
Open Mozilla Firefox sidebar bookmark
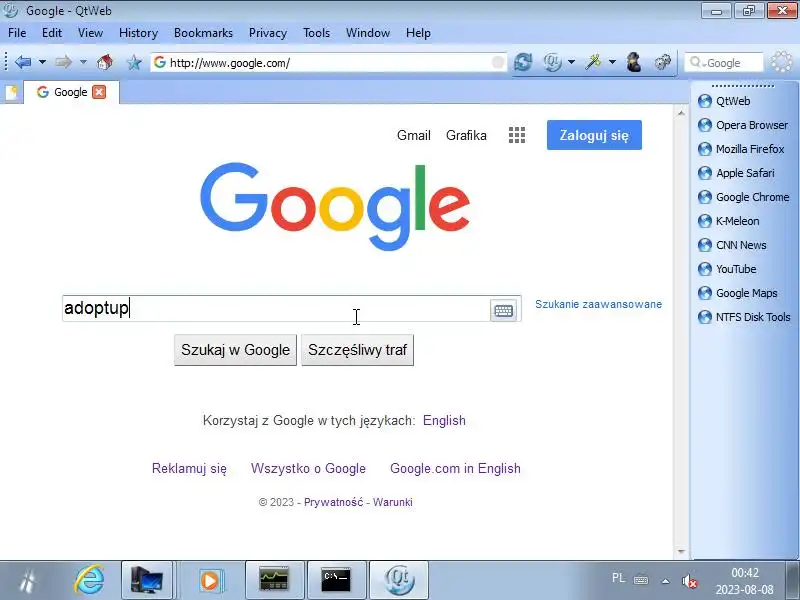coord(741,149)
